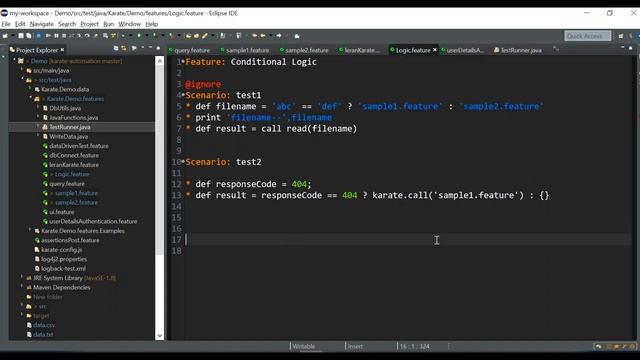This screenshot has height=360, width=640.
Task: Minimize the Project Explorer panel
Action: pos(150,48)
